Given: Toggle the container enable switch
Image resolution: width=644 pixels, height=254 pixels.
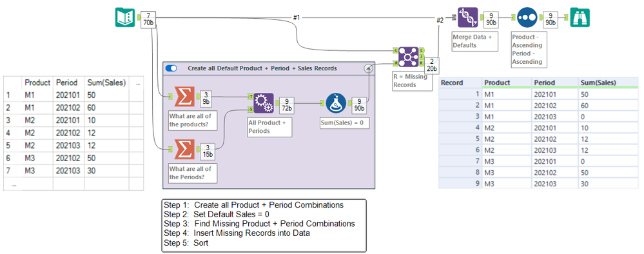Looking at the screenshot, I should coord(171,68).
